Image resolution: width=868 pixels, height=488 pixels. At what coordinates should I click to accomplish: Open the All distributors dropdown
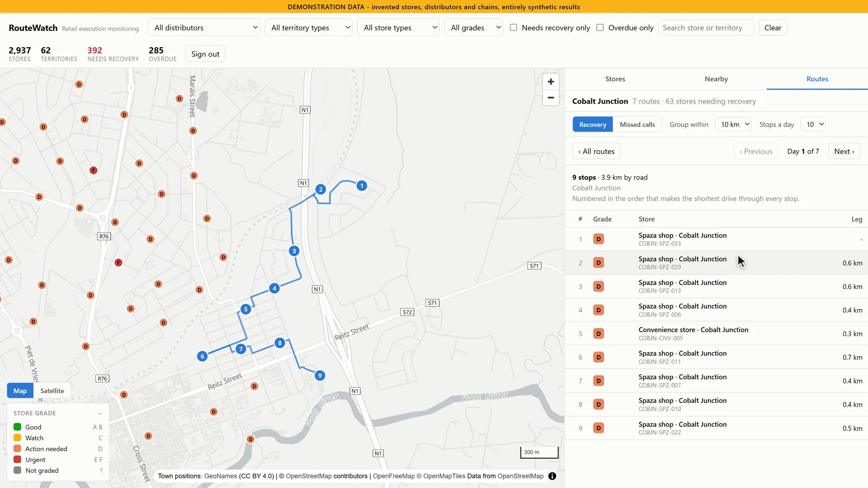[204, 28]
